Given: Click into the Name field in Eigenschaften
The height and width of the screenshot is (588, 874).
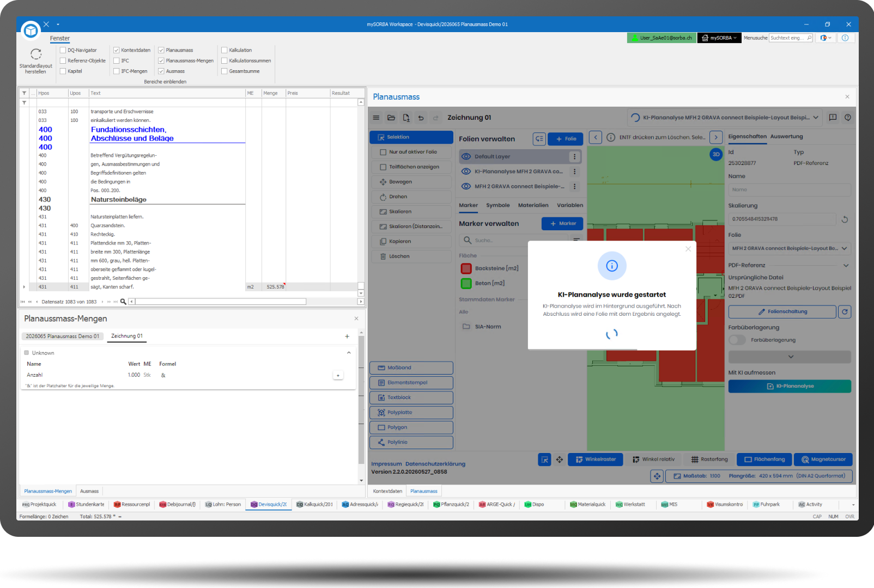Looking at the screenshot, I should pos(790,190).
